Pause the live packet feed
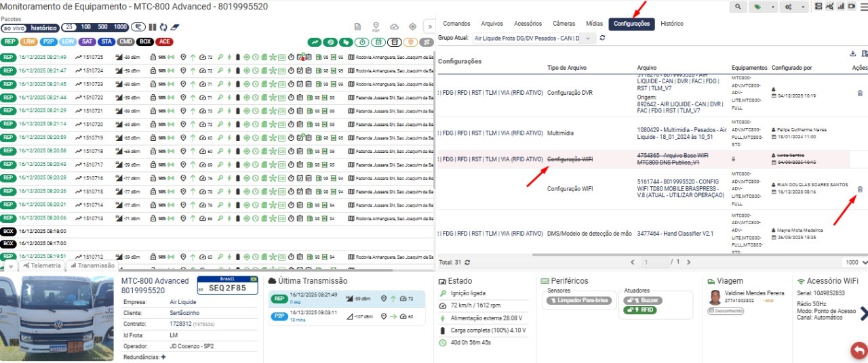 153,28
